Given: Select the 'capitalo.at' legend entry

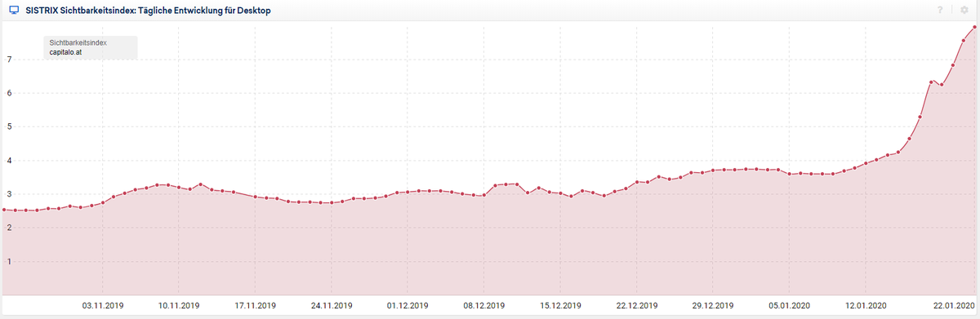Looking at the screenshot, I should point(65,51).
